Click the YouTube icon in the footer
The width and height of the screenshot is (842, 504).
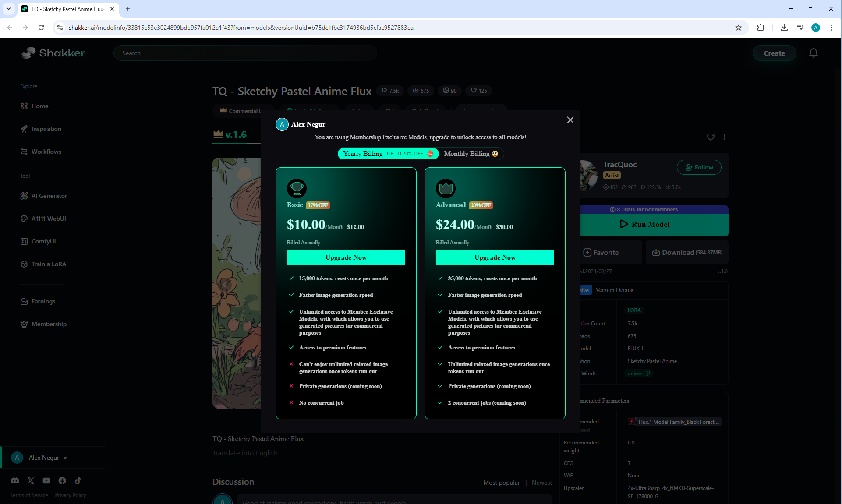pos(46,480)
